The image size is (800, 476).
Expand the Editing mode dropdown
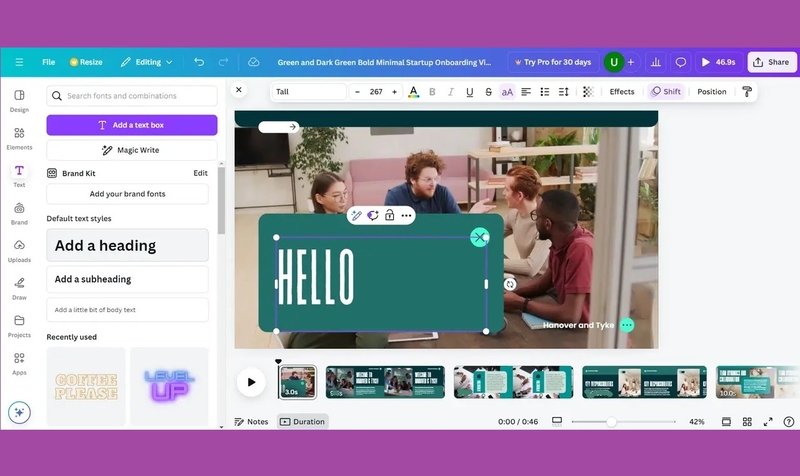pos(146,62)
